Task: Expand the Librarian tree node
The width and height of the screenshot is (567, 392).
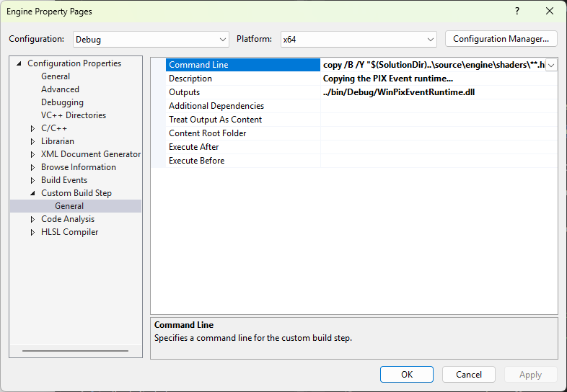Action: point(32,141)
